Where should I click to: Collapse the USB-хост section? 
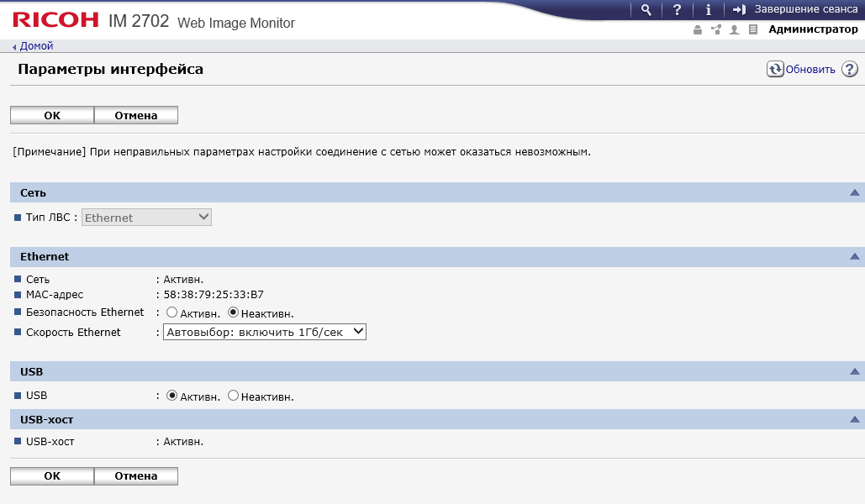tap(854, 418)
